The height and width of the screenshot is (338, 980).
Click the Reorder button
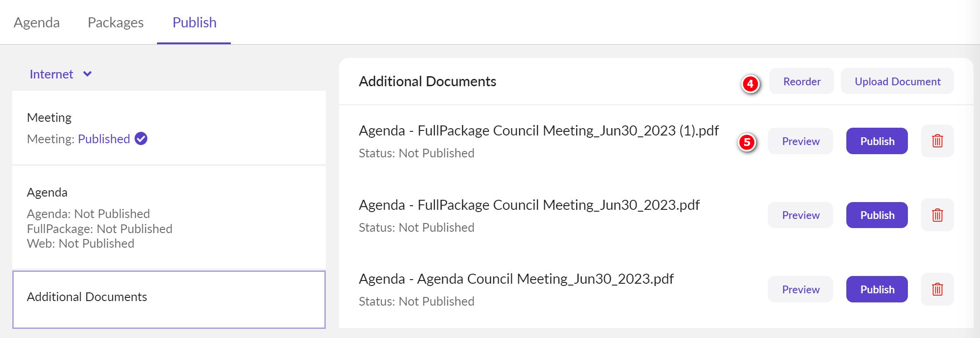click(x=802, y=81)
